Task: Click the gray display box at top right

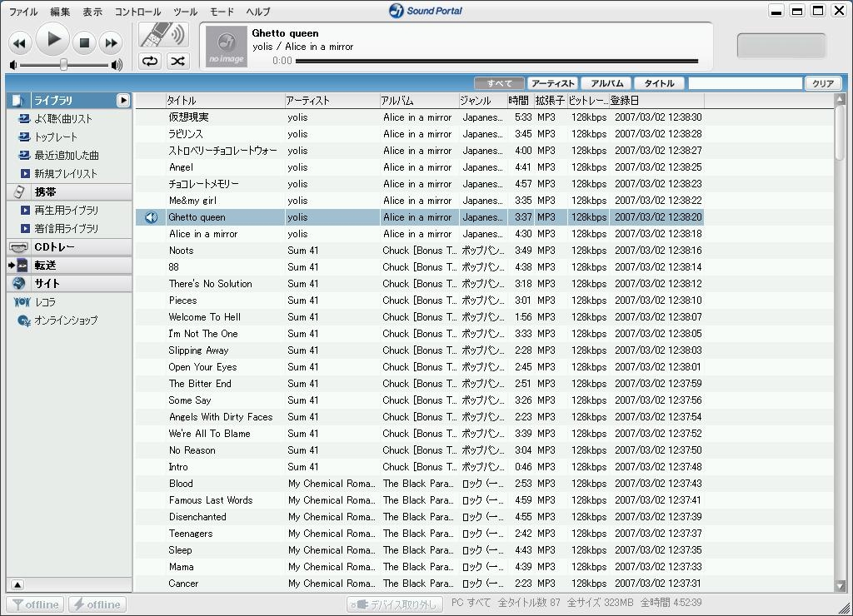Action: [x=781, y=45]
